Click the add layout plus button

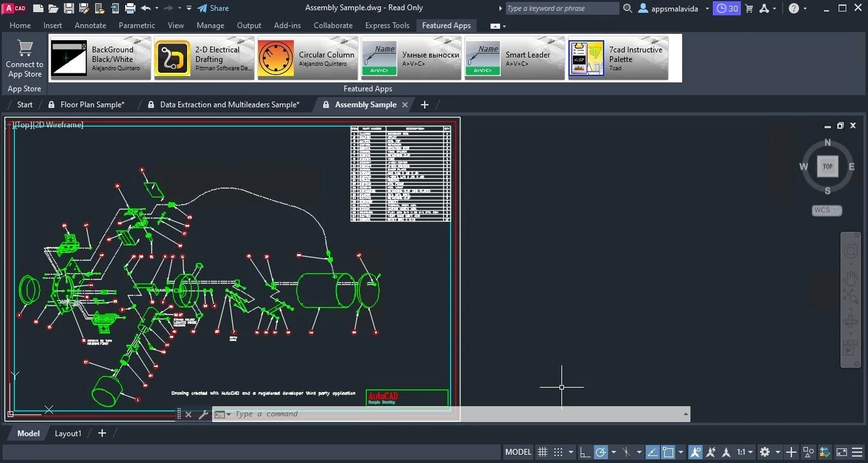coord(102,433)
